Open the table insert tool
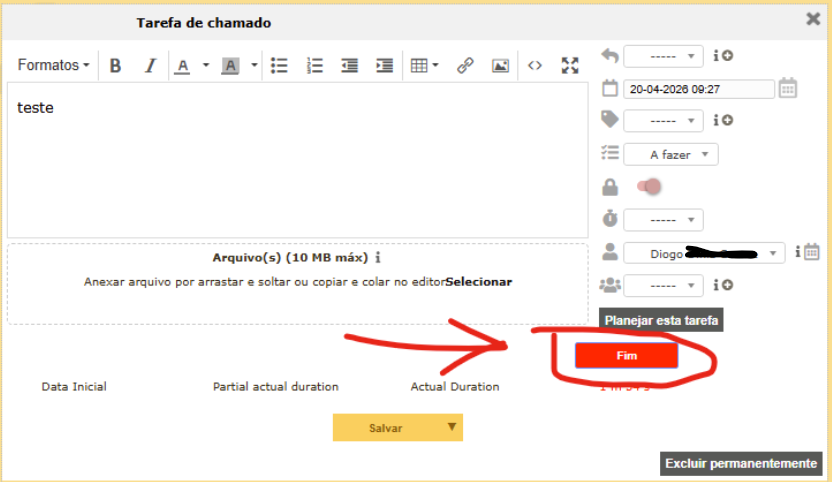This screenshot has height=482, width=832. pyautogui.click(x=424, y=65)
